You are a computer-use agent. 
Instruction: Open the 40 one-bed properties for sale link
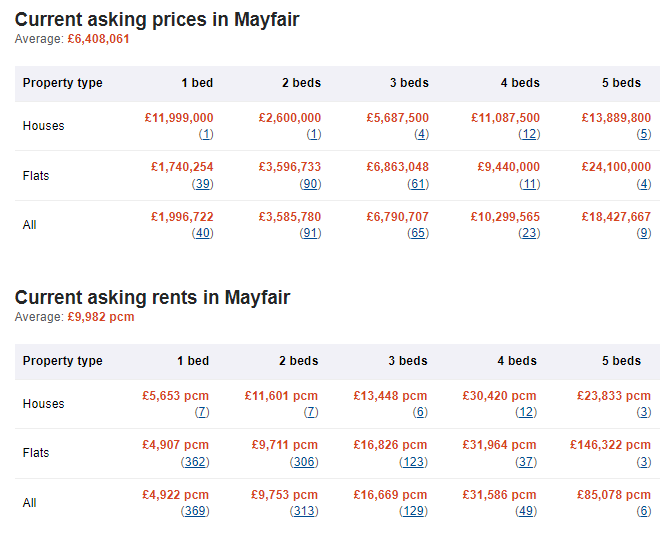203,233
